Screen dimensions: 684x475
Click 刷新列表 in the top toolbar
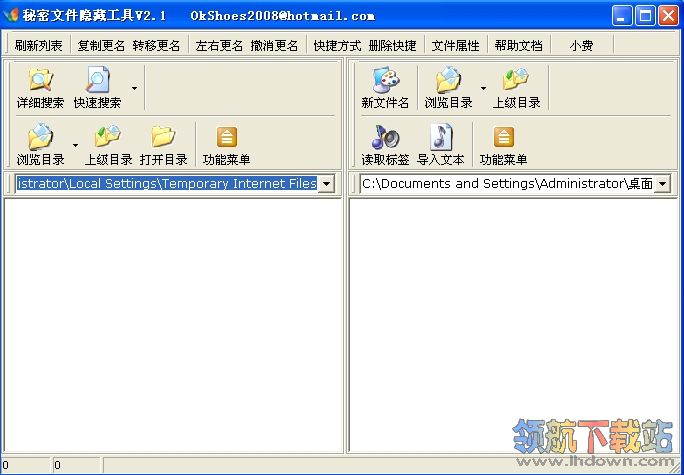pyautogui.click(x=38, y=45)
